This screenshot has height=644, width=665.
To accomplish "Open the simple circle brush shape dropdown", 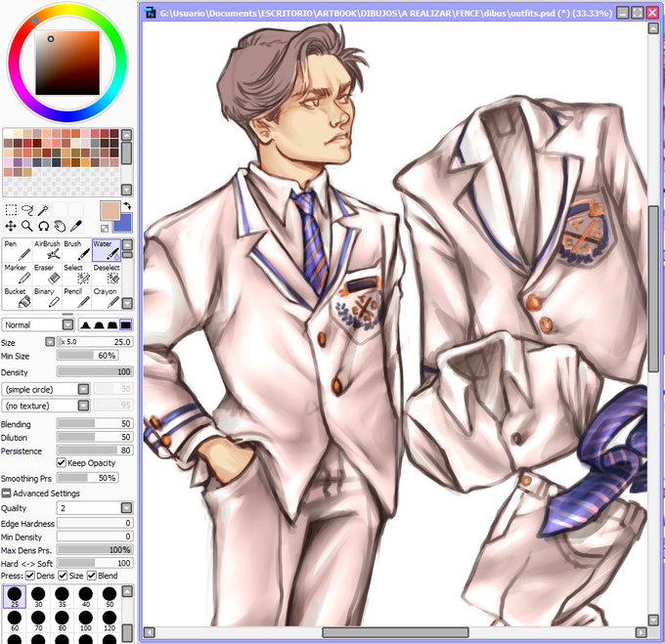I will pos(83,389).
